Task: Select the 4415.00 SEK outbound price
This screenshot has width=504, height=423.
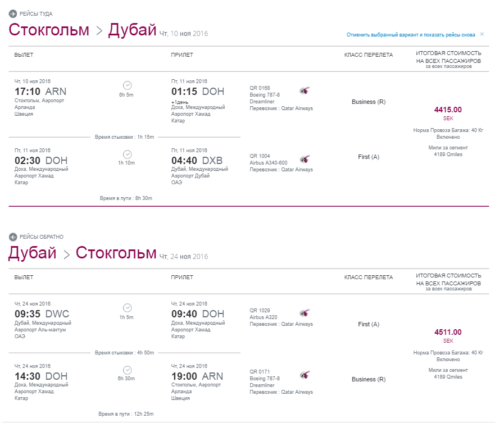Action: click(x=448, y=113)
